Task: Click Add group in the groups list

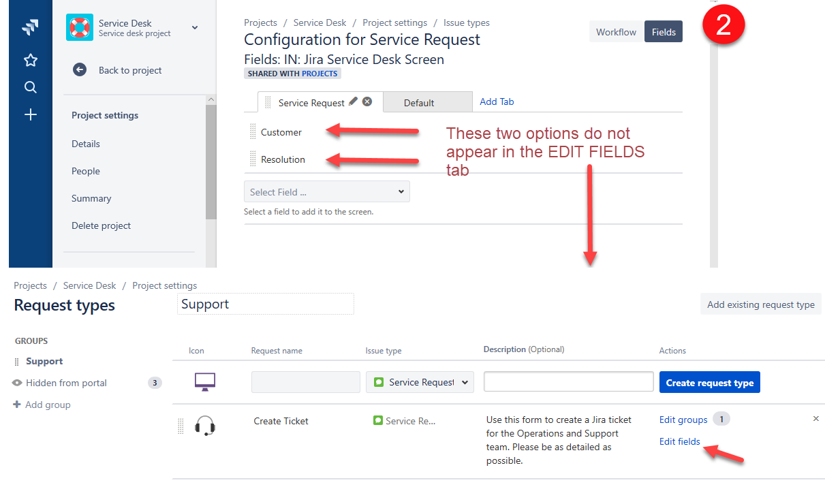Action: click(x=48, y=405)
